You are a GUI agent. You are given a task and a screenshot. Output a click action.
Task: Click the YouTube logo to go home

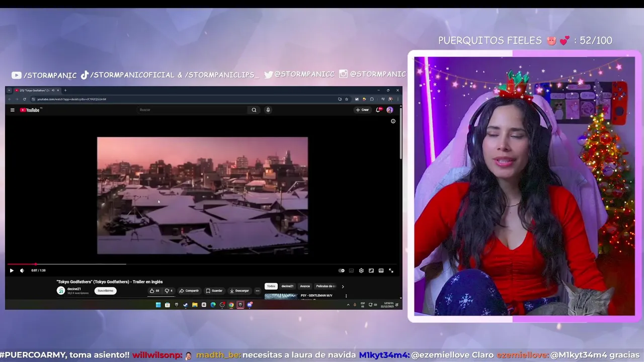point(30,110)
